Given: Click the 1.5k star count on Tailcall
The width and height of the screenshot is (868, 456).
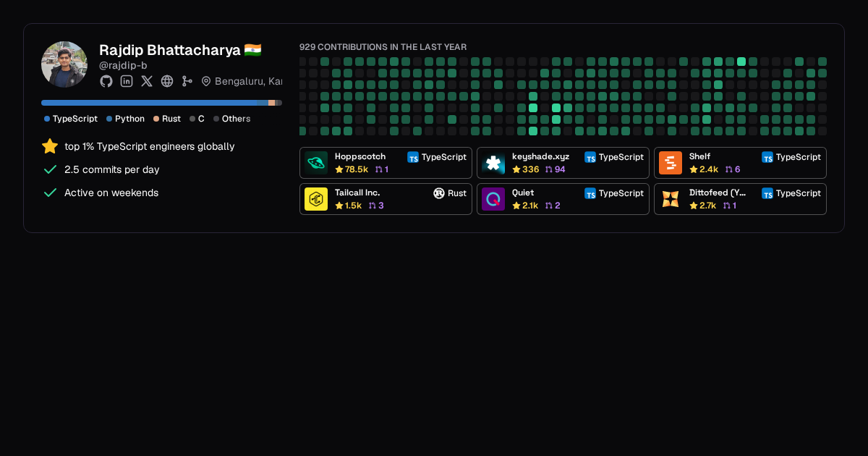Looking at the screenshot, I should point(353,206).
